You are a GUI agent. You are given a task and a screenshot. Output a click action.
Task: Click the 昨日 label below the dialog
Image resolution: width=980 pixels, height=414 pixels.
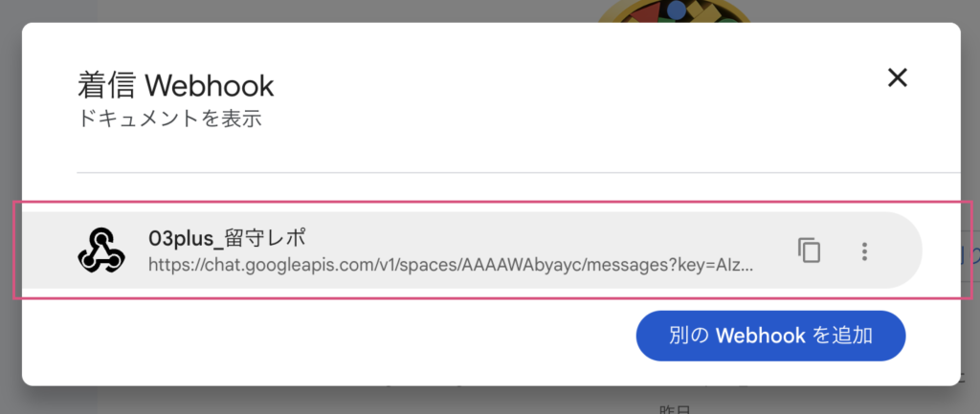(675, 409)
